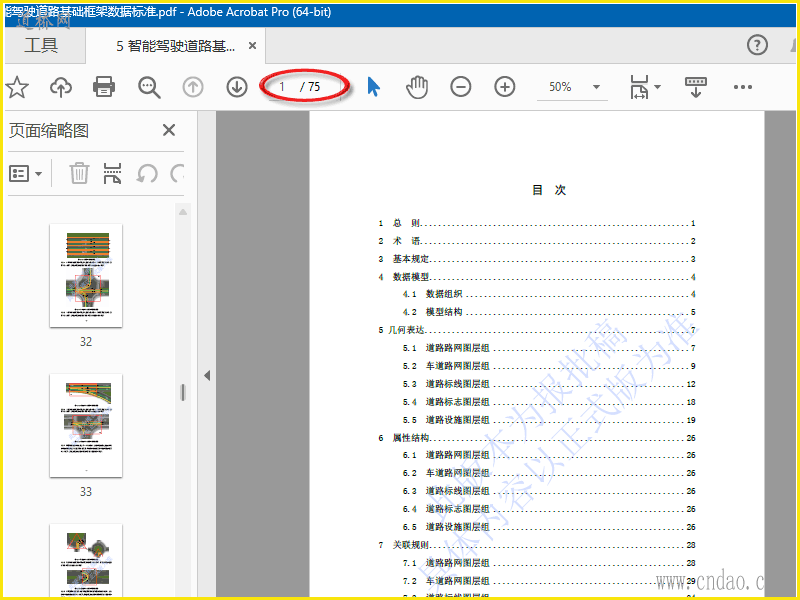
Task: Click contents entry 6 属性结构
Action: [x=537, y=438]
